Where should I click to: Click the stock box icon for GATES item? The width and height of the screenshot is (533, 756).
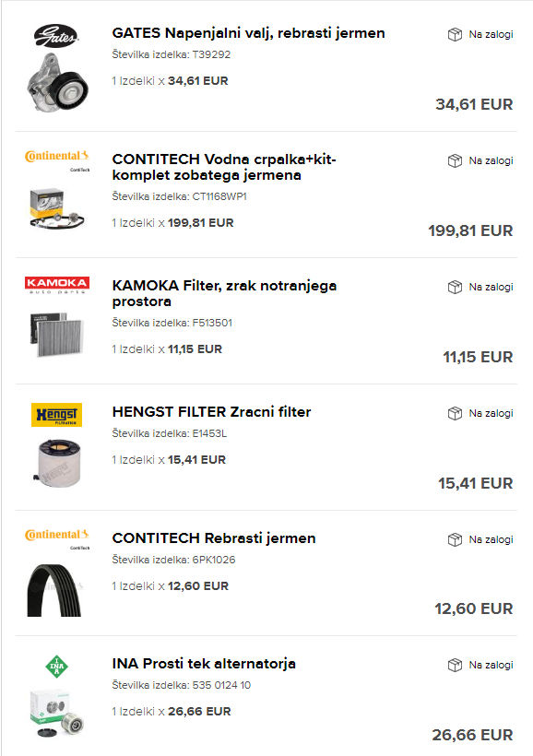coord(455,35)
